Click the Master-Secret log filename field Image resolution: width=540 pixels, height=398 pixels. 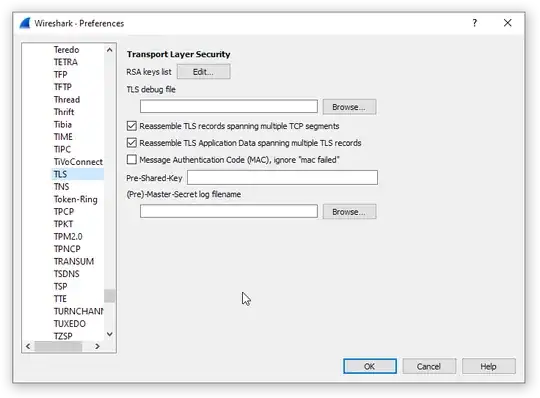pos(229,211)
